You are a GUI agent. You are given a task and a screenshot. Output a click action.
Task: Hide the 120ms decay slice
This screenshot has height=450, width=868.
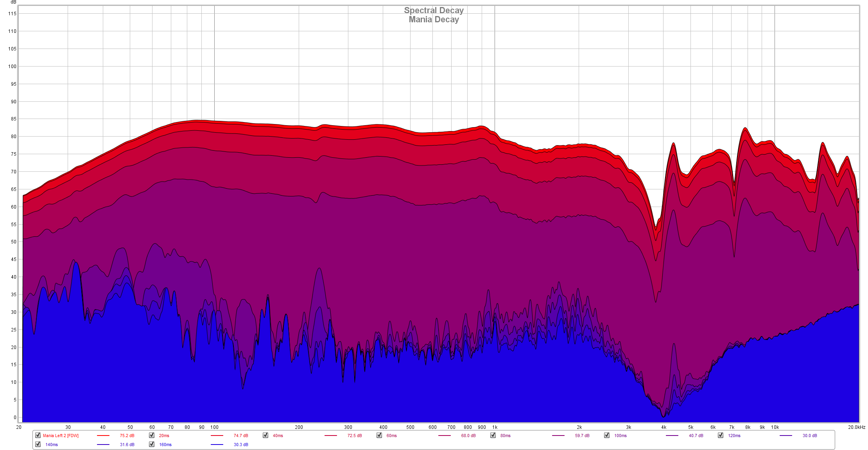[x=721, y=435]
